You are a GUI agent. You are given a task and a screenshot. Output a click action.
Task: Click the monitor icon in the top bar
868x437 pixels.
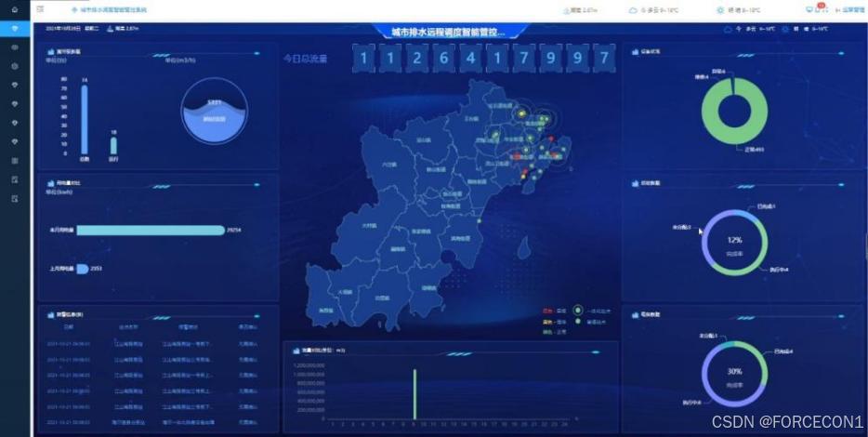click(x=809, y=9)
